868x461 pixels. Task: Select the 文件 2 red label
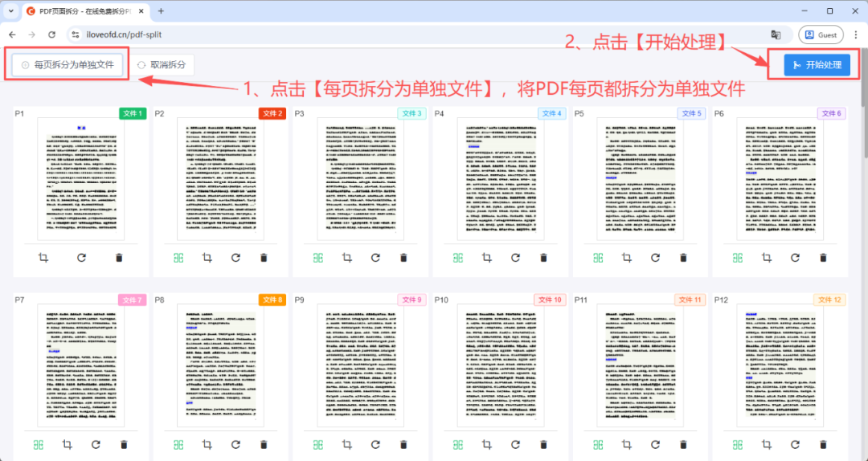[273, 113]
